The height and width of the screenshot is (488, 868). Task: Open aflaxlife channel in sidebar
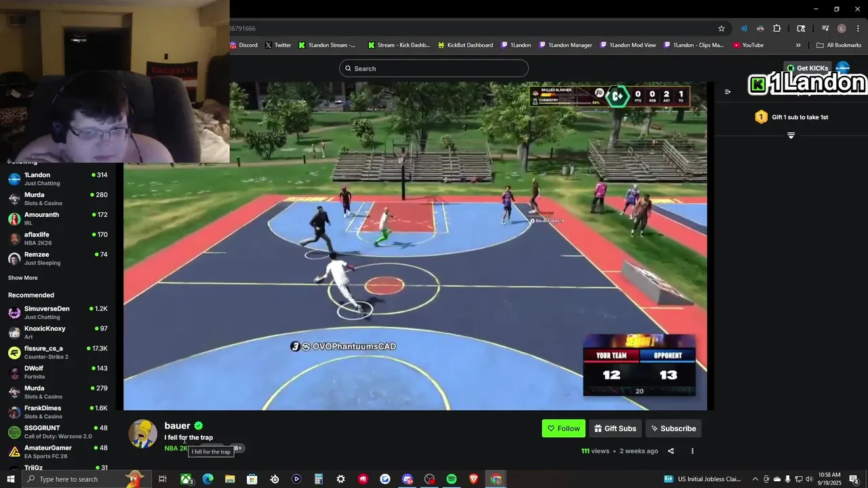[x=58, y=239]
